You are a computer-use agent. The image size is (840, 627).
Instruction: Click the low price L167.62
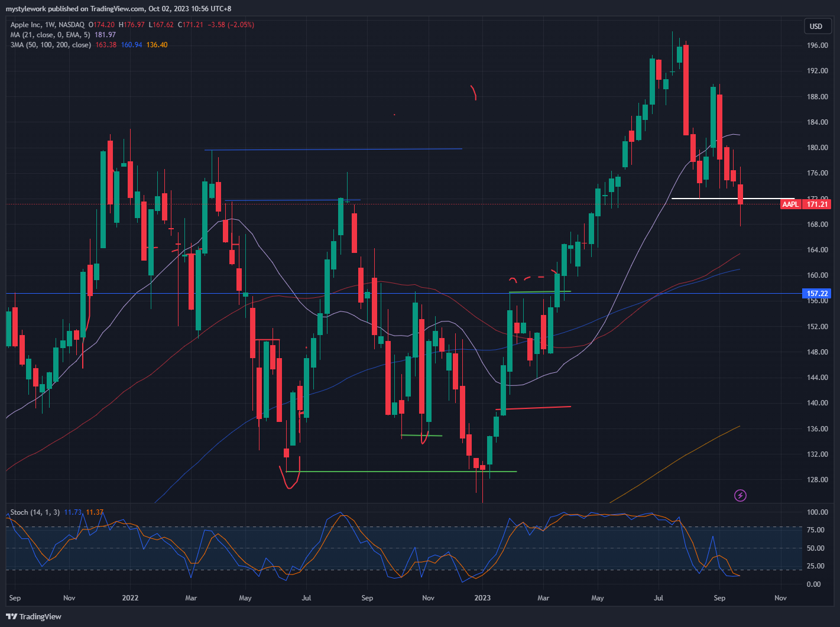(x=161, y=25)
